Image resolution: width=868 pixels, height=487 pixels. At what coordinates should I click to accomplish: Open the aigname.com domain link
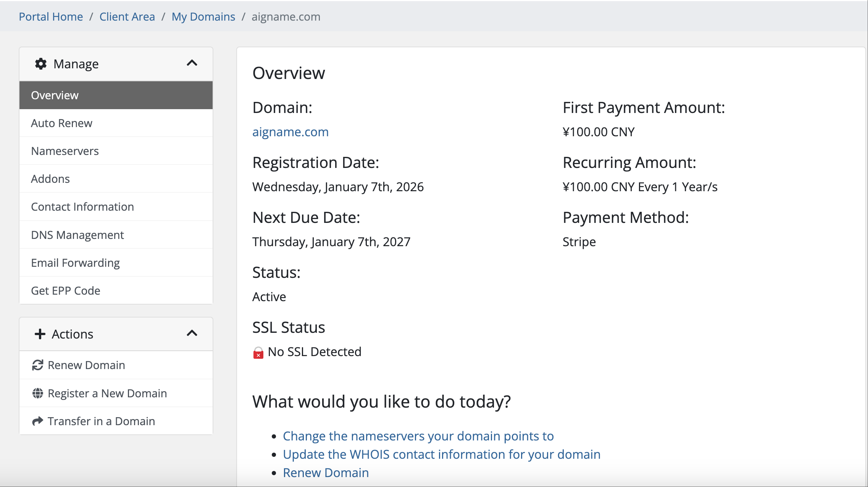290,132
